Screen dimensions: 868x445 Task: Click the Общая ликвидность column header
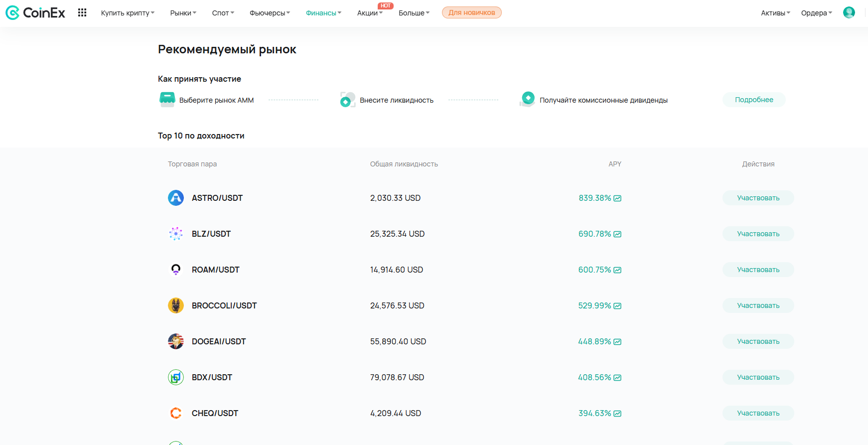[x=404, y=164]
